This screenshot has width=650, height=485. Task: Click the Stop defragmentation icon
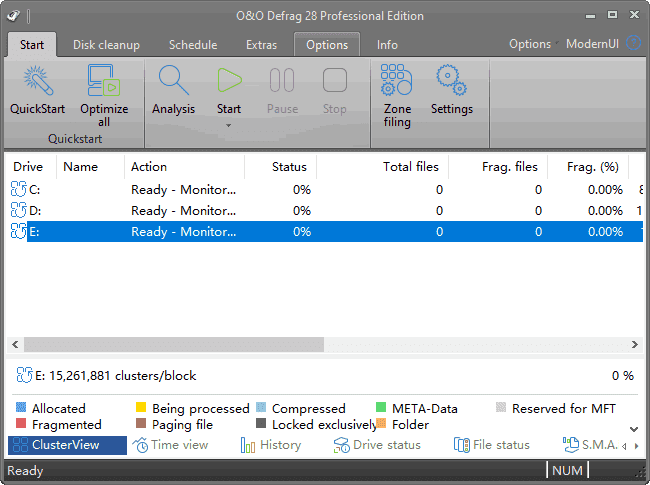point(335,81)
